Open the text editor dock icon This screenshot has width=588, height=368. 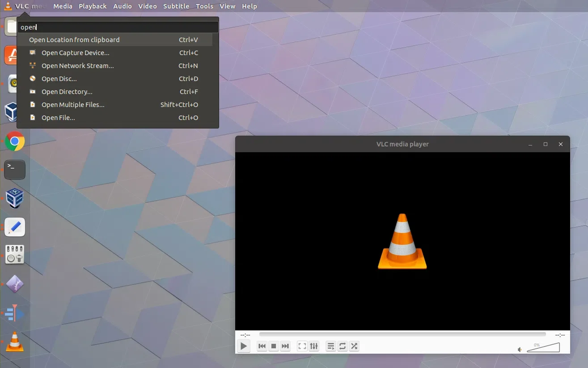coord(15,227)
